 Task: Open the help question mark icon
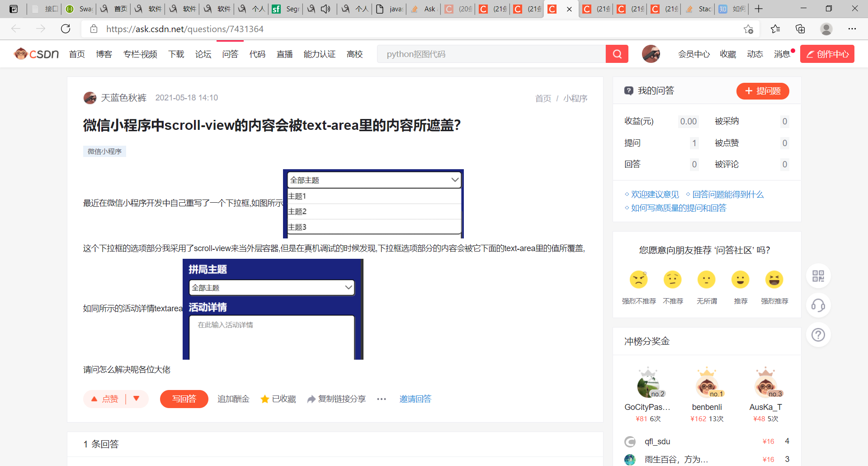(818, 335)
